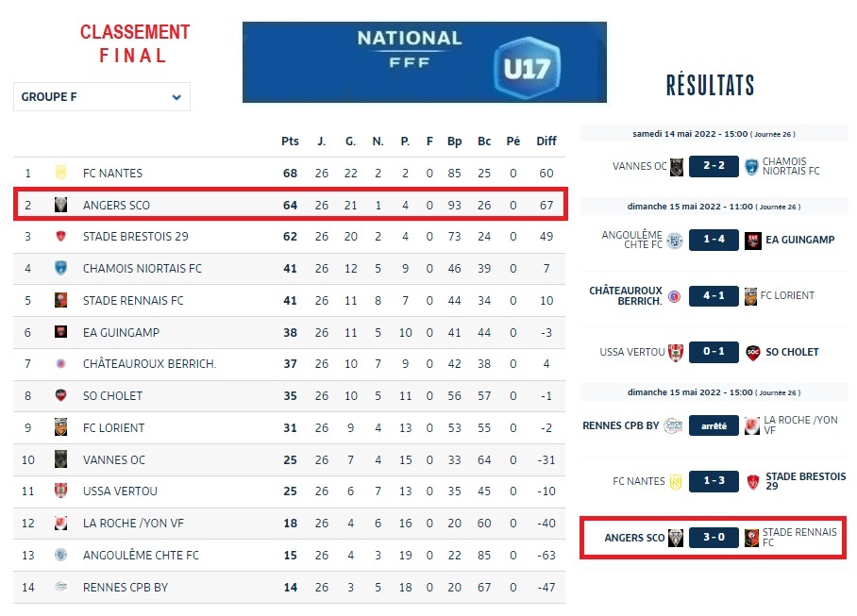The image size is (857, 616).
Task: Click the arrêté match status button
Action: 714,425
